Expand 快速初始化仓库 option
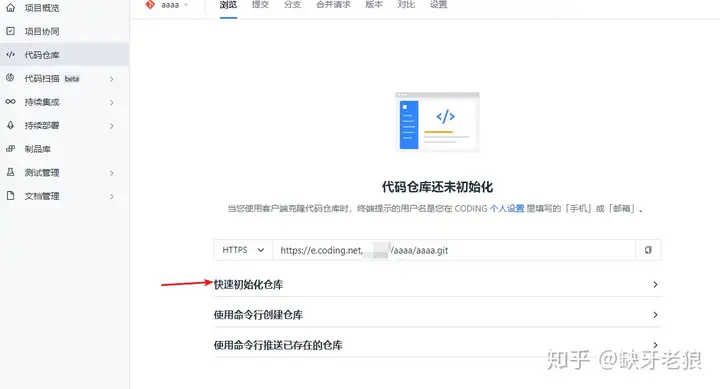The image size is (720, 389). point(437,284)
